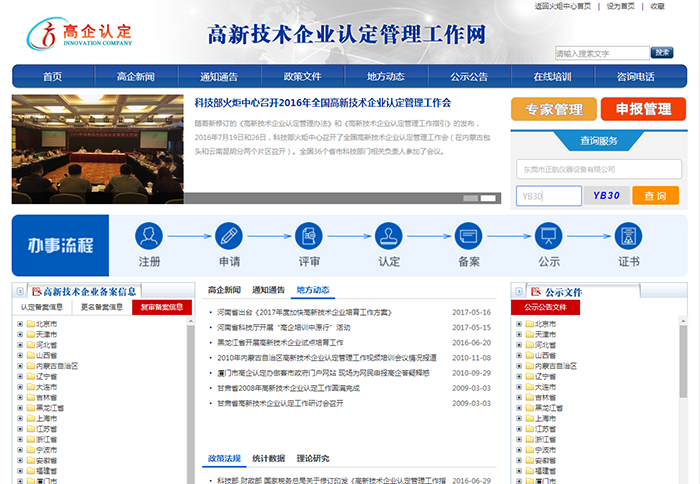Switch to the 通知通告 news tab
The width and height of the screenshot is (700, 484).
(268, 290)
